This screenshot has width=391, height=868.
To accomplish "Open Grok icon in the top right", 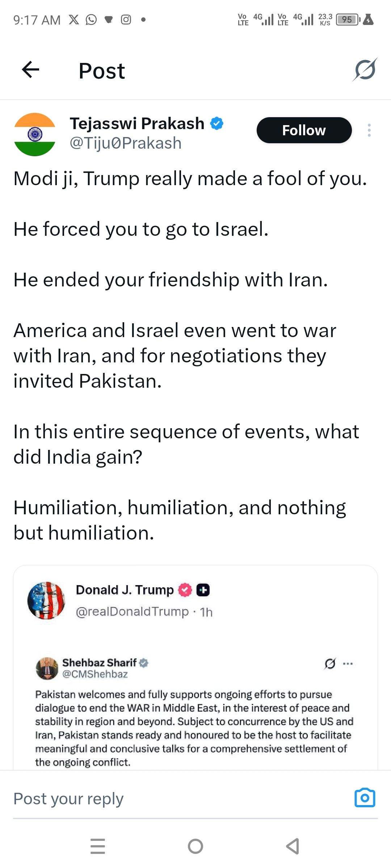I will pyautogui.click(x=365, y=70).
